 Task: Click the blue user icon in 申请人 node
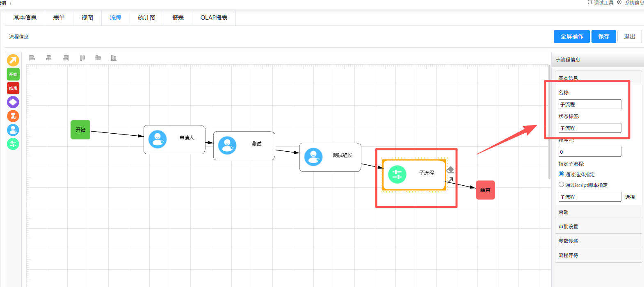158,139
